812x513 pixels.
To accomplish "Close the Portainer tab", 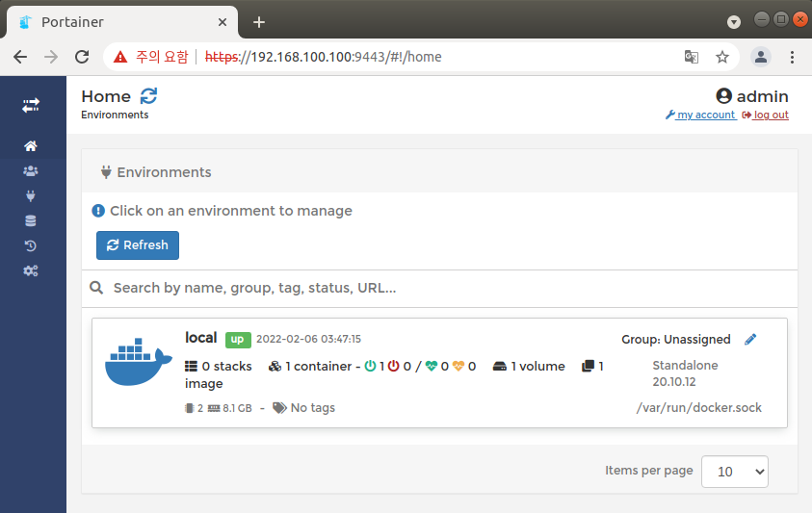I will click(x=223, y=22).
